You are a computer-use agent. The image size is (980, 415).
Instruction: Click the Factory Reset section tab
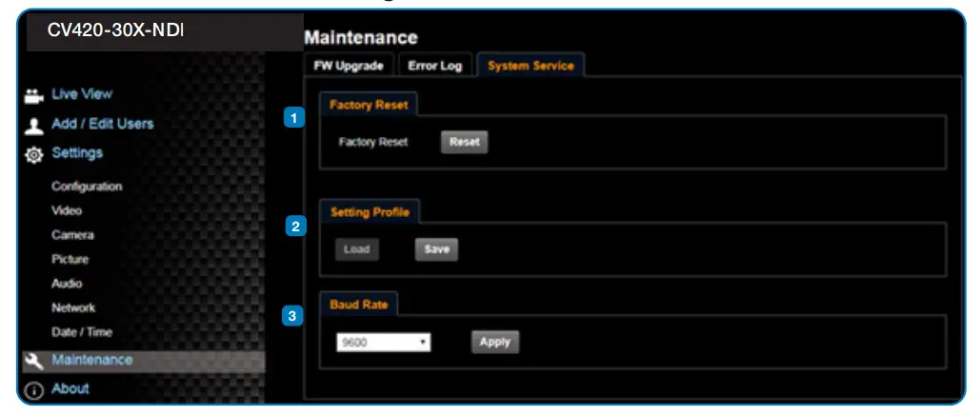point(369,105)
